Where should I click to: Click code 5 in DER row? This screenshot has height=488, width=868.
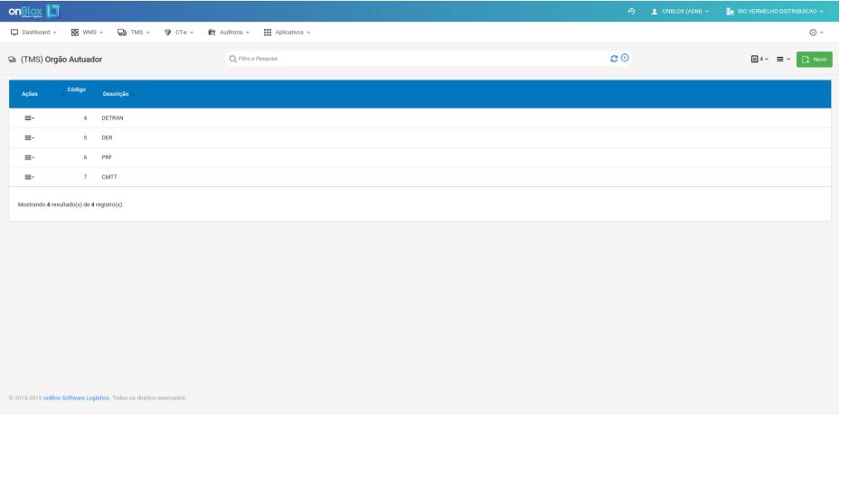pyautogui.click(x=85, y=137)
